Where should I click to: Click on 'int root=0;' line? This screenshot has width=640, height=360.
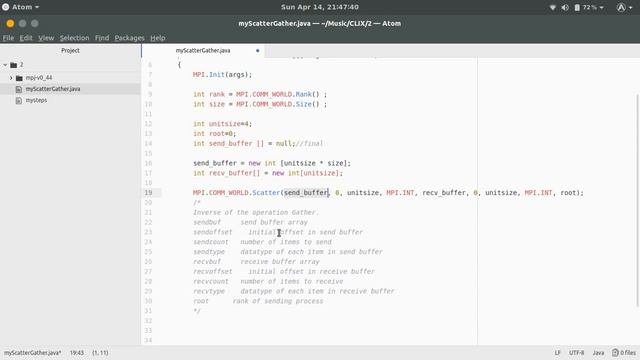click(215, 133)
